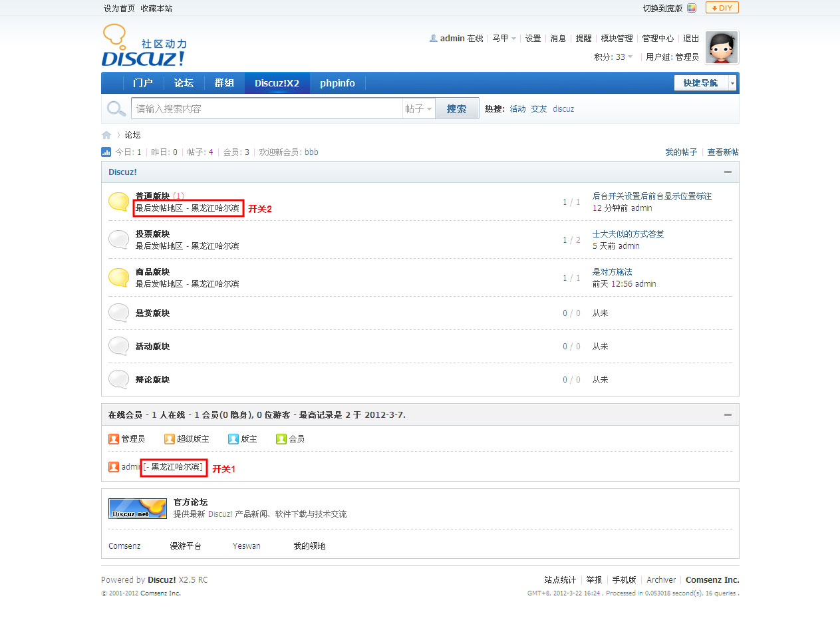Click the magnifier search icon
The height and width of the screenshot is (632, 840).
[x=116, y=108]
